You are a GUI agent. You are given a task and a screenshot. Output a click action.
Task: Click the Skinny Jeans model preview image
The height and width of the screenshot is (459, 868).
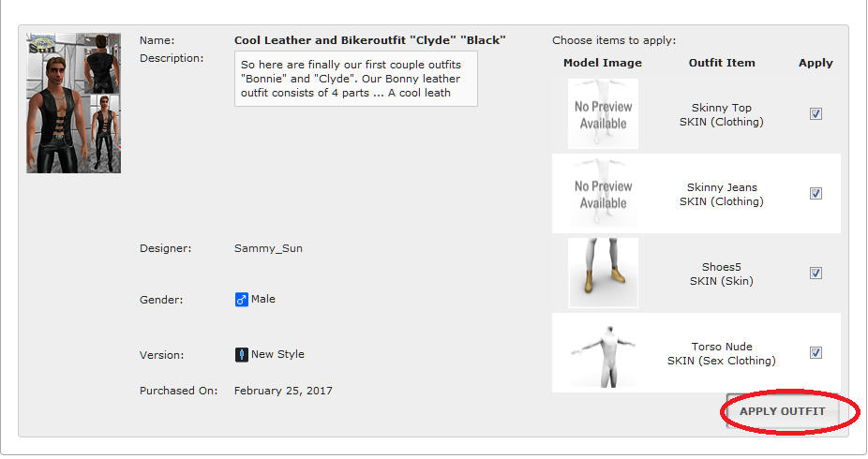tap(603, 194)
